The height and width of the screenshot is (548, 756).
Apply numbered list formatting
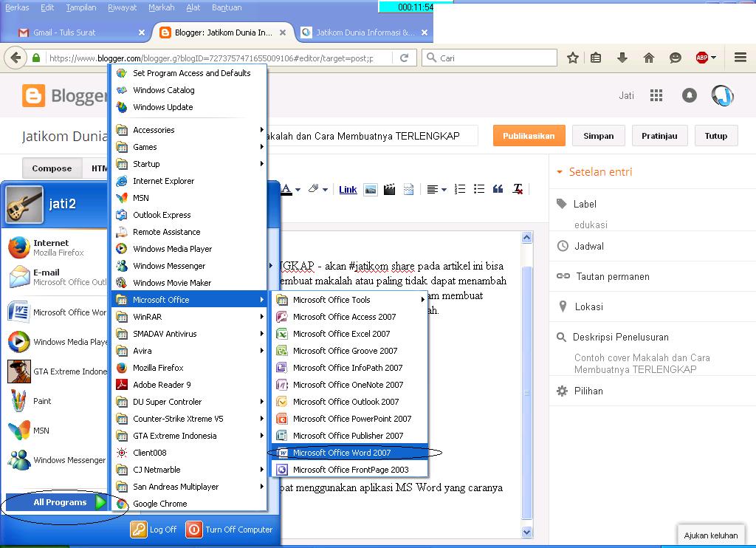(460, 189)
